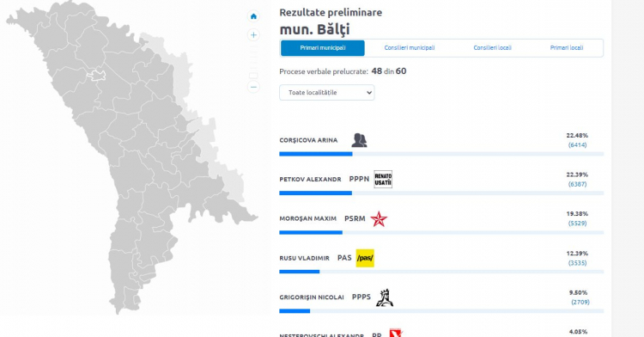
Task: Click the independent candidate silhouette icon
Action: pyautogui.click(x=359, y=140)
